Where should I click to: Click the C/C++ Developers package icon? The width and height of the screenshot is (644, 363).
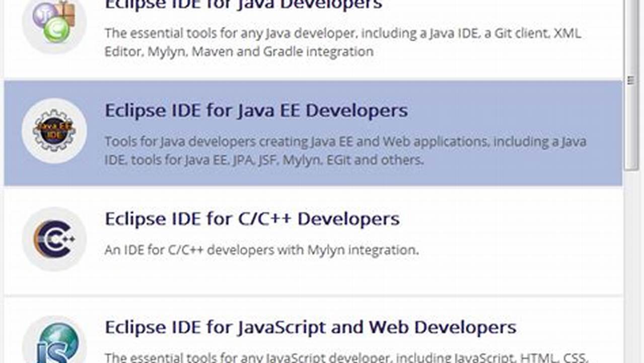coord(54,238)
